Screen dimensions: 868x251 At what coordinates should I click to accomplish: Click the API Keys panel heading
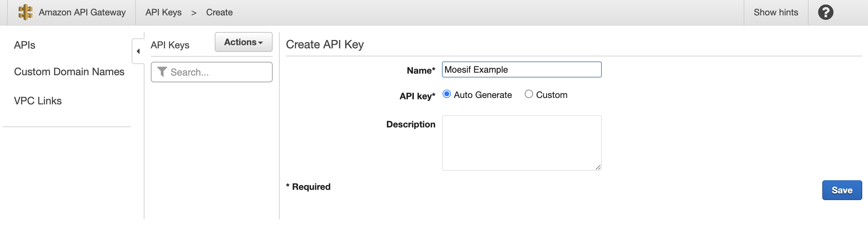[170, 45]
